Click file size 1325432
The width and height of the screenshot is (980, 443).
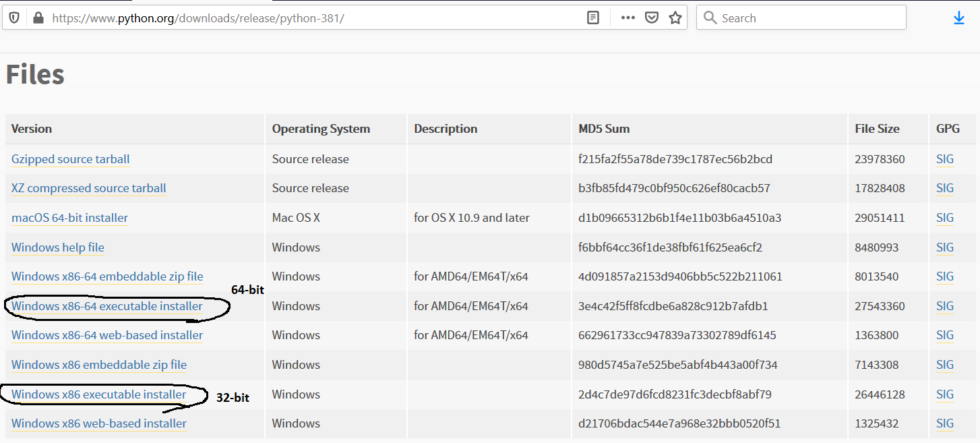[876, 423]
